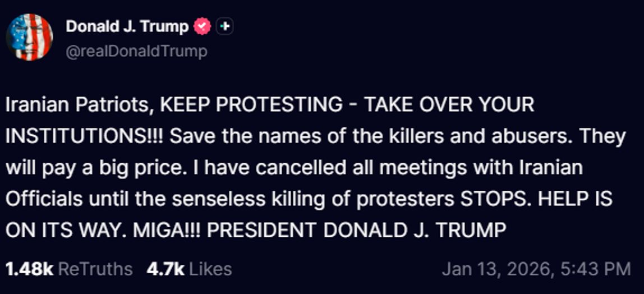This screenshot has width=644, height=294.
Task: Click the phrase "They will pay a big price"
Action: pos(84,168)
